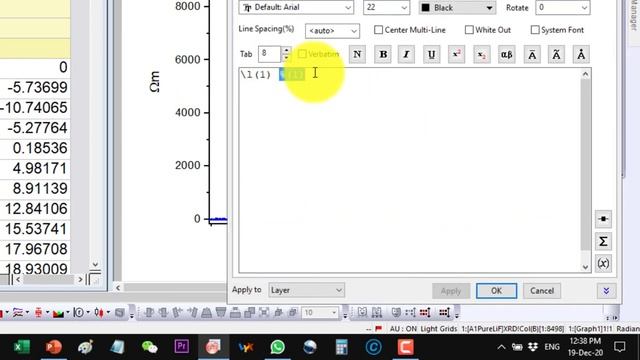Open the notification center icon
This screenshot has height=360, width=640.
620,347
